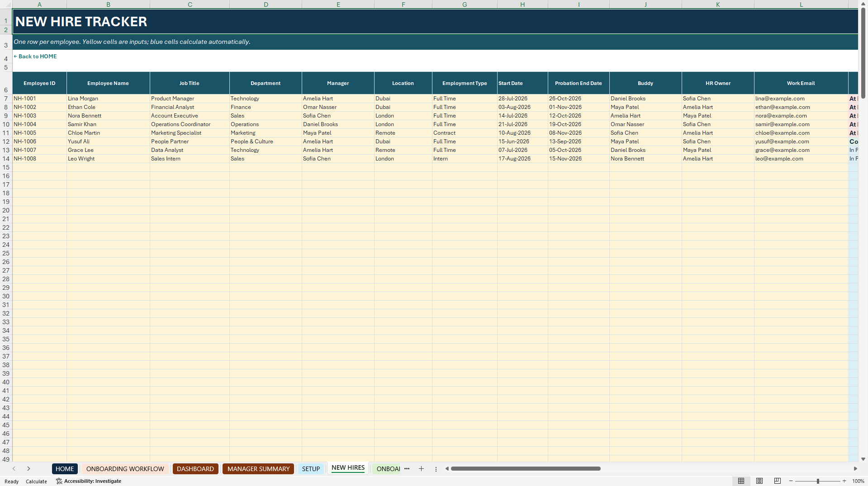Image resolution: width=868 pixels, height=486 pixels.
Task: Click the Employee Name header cell
Action: point(108,83)
